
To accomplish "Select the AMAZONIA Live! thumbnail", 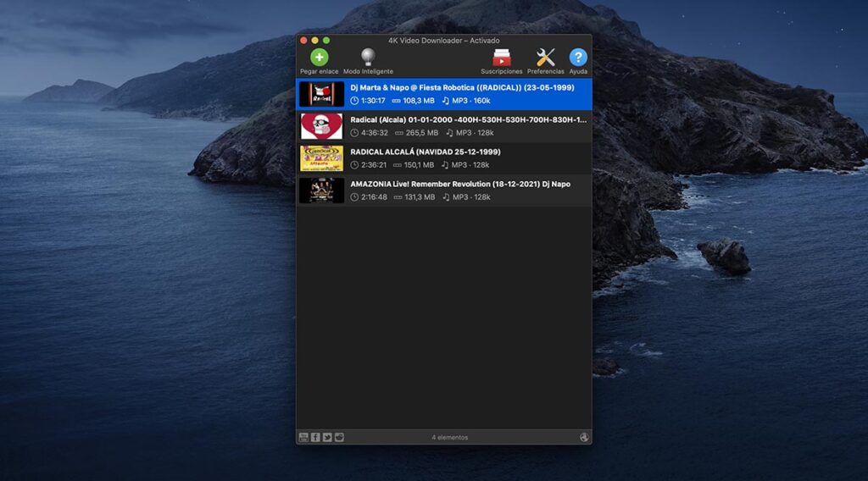I will tap(321, 191).
